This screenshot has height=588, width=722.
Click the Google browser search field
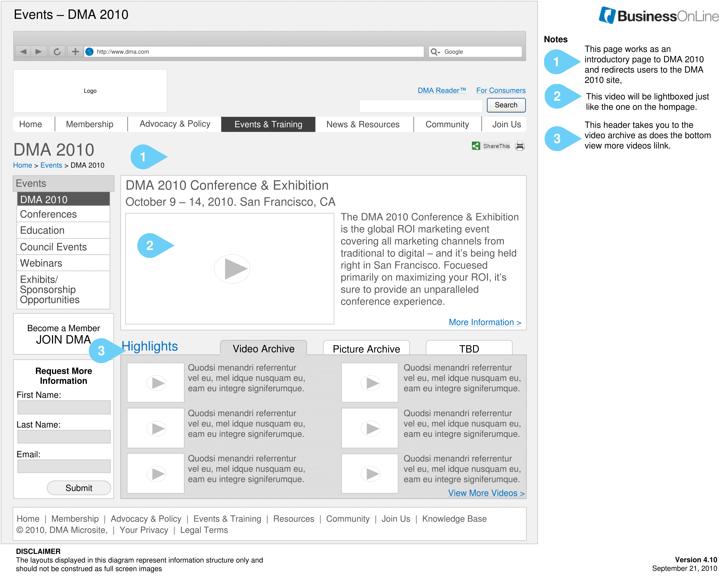[x=475, y=51]
